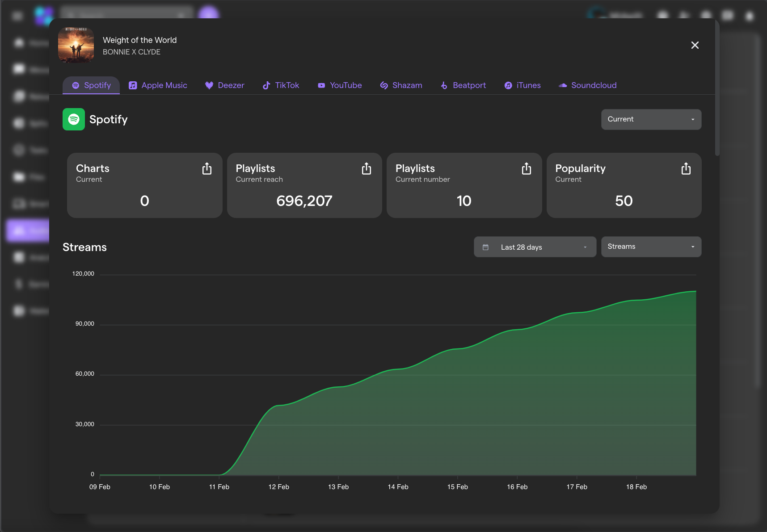The width and height of the screenshot is (767, 532).
Task: Open the Soundcloud tab
Action: [x=587, y=85]
